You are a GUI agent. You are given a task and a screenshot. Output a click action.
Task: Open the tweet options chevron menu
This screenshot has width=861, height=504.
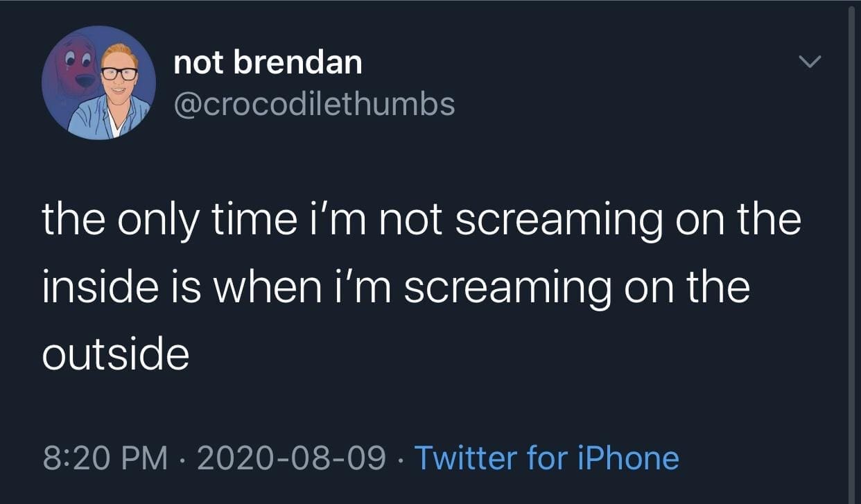coord(808,63)
